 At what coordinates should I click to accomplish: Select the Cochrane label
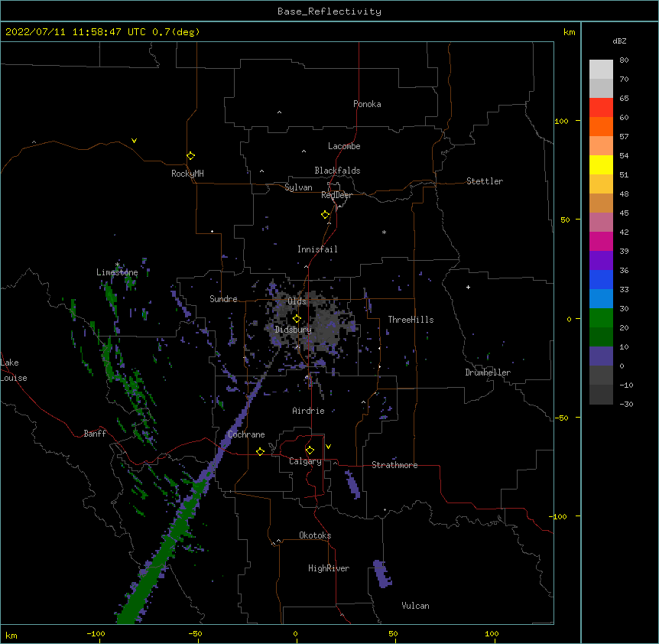pos(246,434)
